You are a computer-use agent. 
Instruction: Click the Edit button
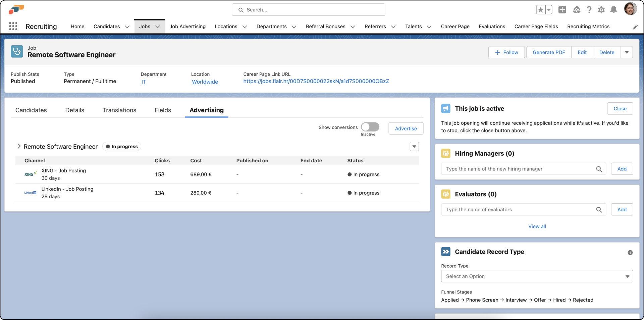click(582, 52)
